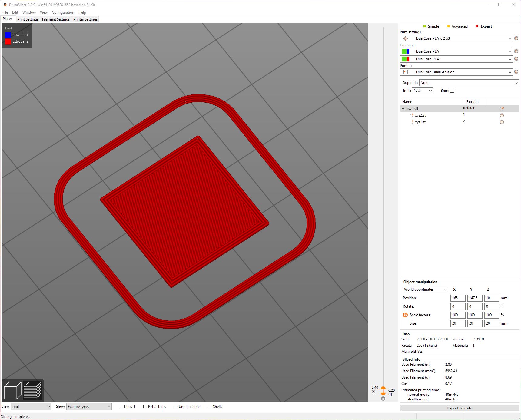Viewport: 521px width, 420px height.
Task: Click the add settings icon on the top xyz2.stl row
Action: [502, 109]
